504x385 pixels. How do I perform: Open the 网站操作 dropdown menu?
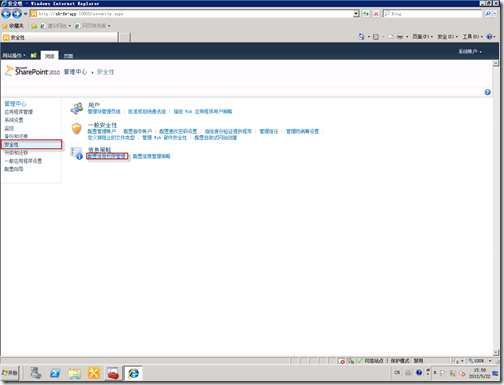pos(14,55)
